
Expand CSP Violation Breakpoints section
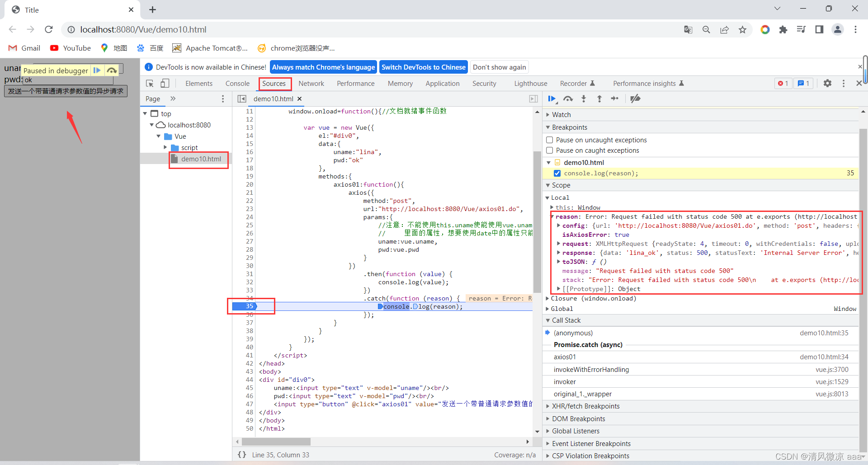[x=701, y=456]
